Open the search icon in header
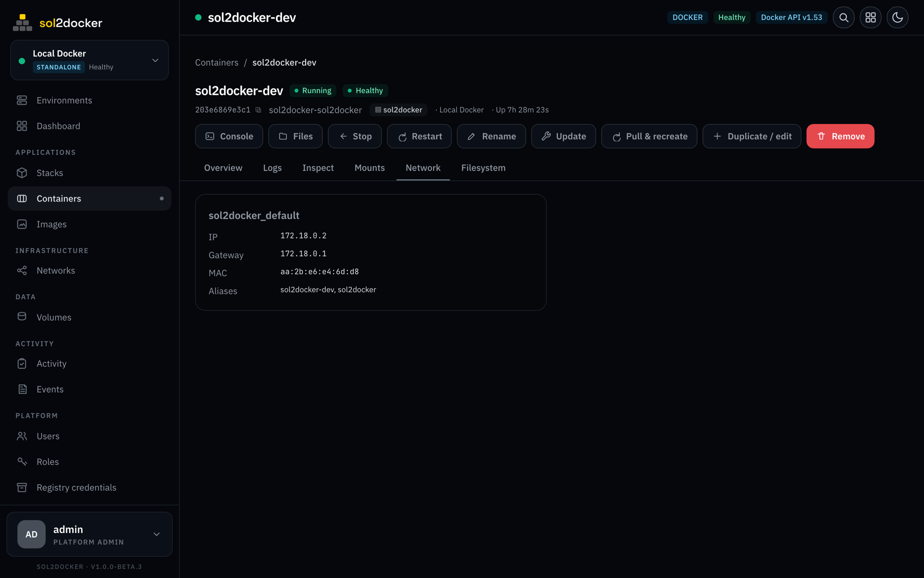The width and height of the screenshot is (924, 578). click(x=844, y=18)
